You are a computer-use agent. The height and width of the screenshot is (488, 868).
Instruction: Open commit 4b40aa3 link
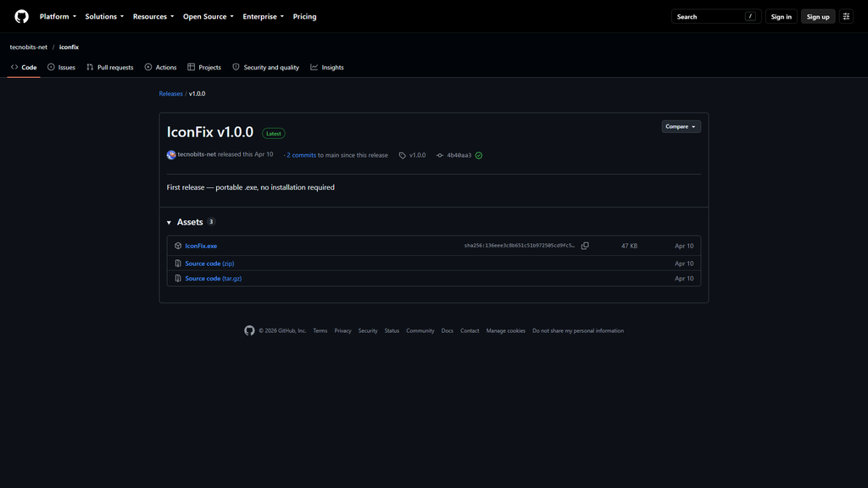click(x=459, y=156)
